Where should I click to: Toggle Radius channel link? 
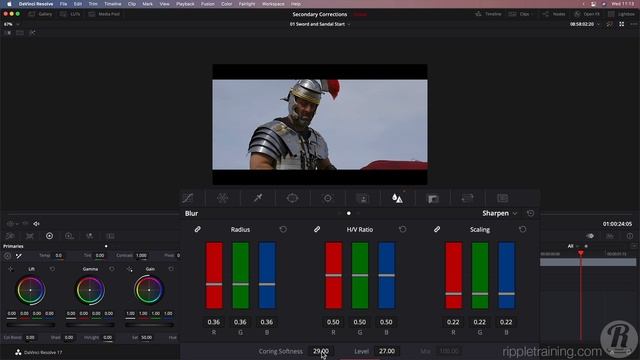click(198, 229)
